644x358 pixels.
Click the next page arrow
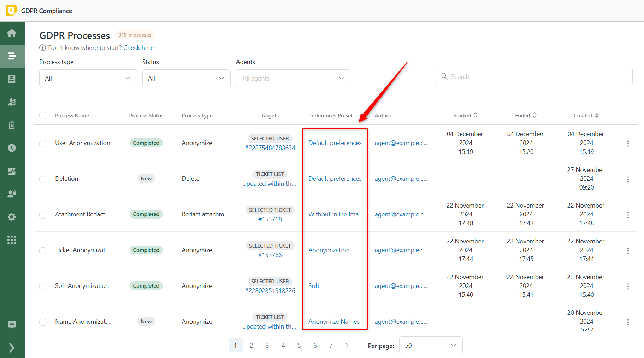click(347, 345)
